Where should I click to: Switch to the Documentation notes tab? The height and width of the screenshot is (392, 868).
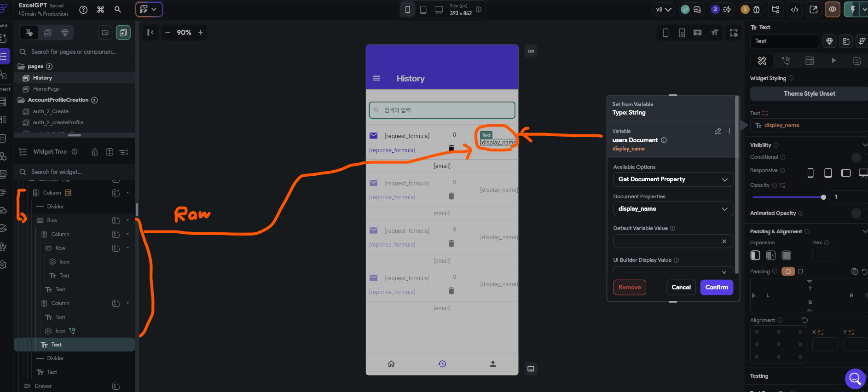[x=857, y=61]
